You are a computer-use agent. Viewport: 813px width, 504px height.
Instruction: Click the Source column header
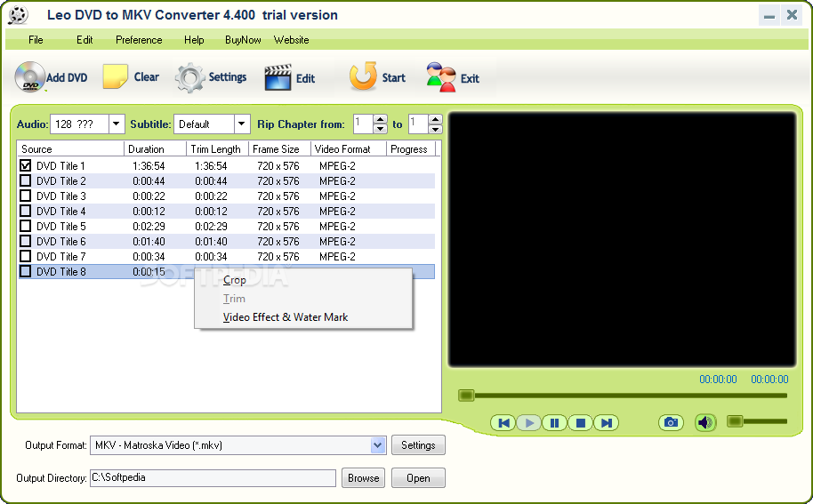pyautogui.click(x=70, y=149)
